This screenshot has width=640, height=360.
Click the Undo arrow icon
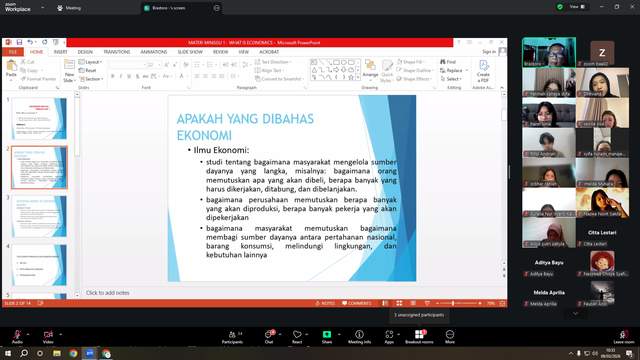pyautogui.click(x=30, y=42)
